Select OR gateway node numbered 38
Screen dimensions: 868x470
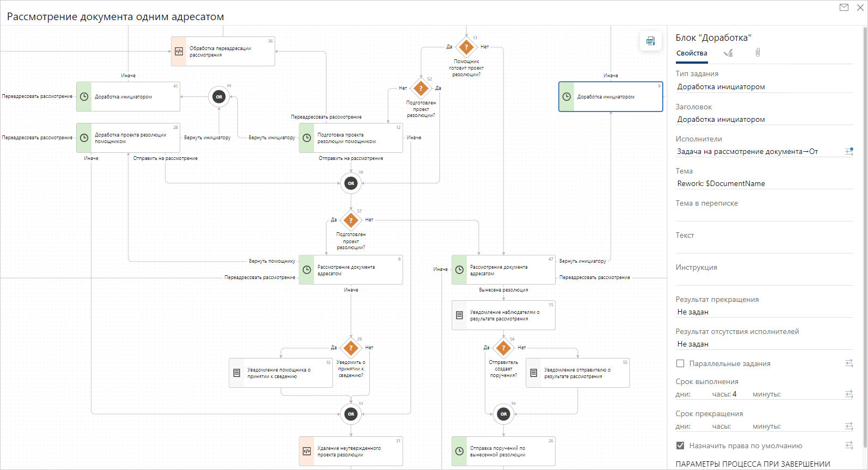351,183
